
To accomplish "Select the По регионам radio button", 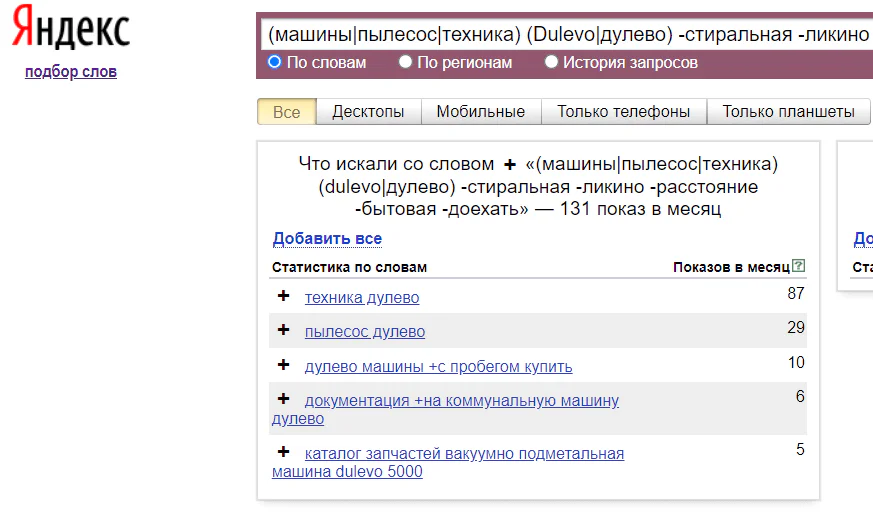I will pos(405,62).
